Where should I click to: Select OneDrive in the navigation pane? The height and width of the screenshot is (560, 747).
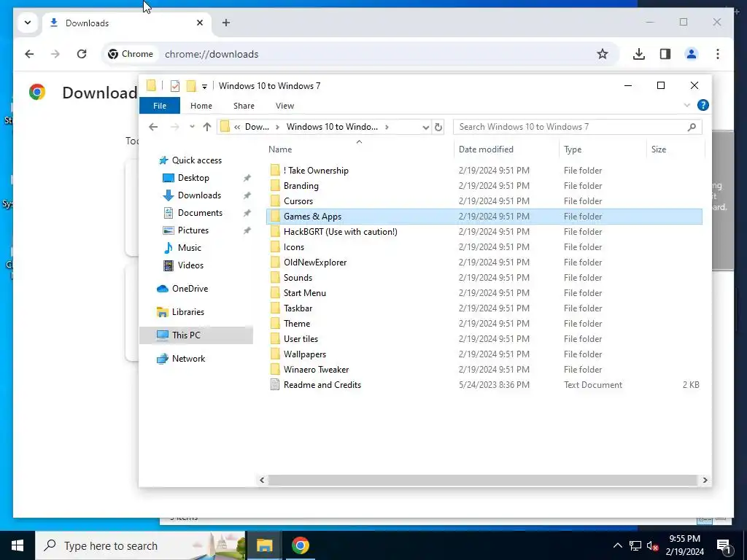pos(190,289)
